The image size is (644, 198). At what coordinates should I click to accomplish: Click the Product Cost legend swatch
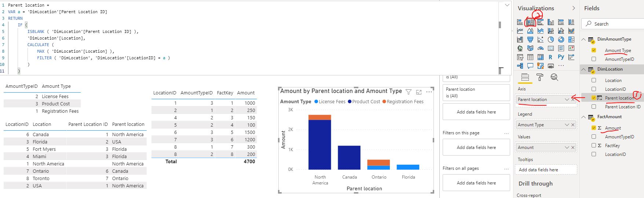(350, 102)
